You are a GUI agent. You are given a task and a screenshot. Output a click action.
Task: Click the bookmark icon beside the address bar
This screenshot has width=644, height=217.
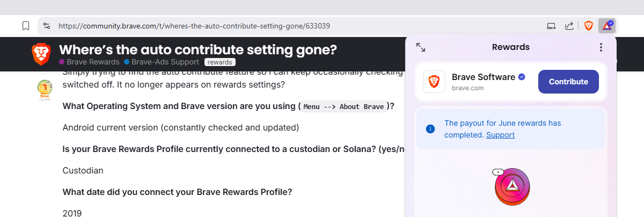(x=25, y=26)
